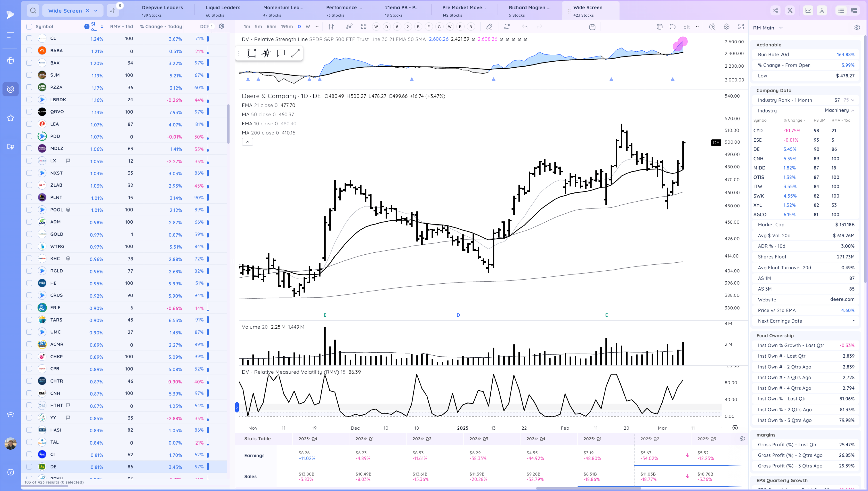Image resolution: width=868 pixels, height=491 pixels.
Task: Toggle fullscreen chart icon
Action: click(741, 27)
